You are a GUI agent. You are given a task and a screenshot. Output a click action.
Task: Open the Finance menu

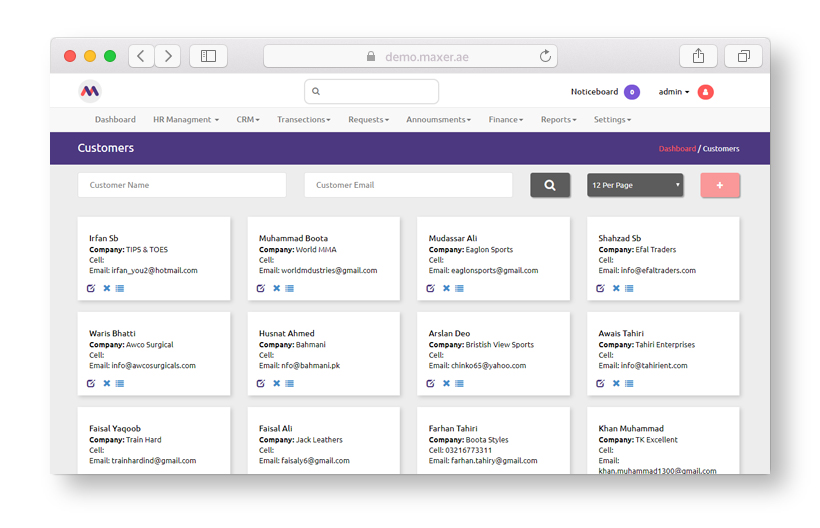(505, 119)
